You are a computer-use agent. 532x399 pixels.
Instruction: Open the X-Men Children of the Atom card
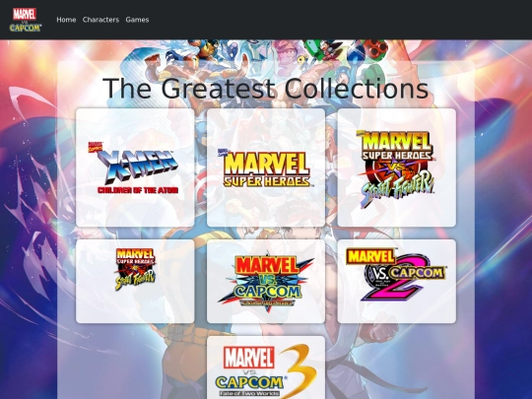[135, 167]
